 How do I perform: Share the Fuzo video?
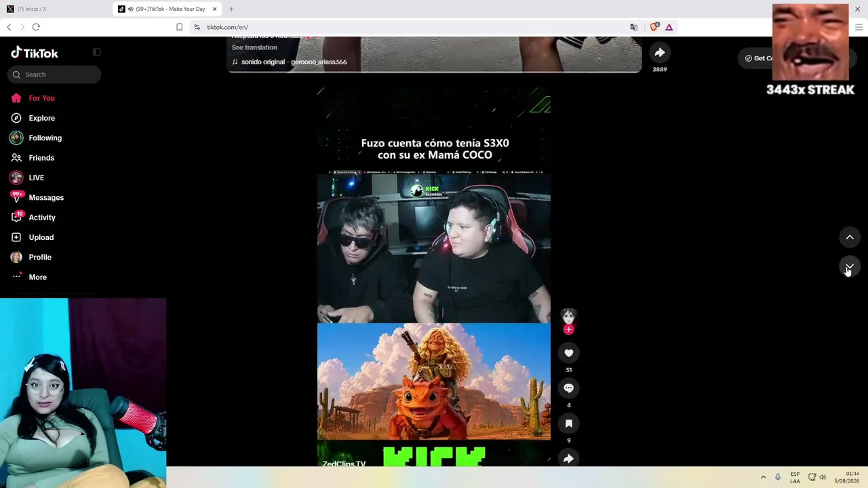[x=568, y=458]
